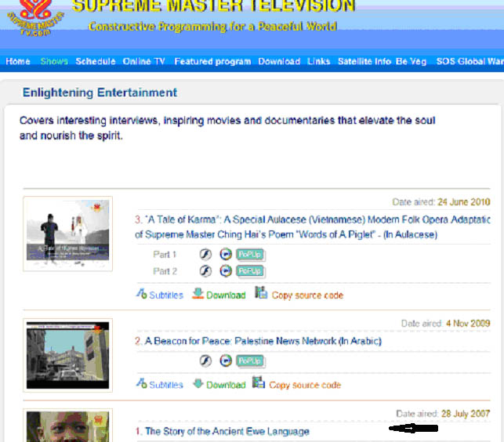Click Subtitles link for A Tale of Karma

point(166,295)
